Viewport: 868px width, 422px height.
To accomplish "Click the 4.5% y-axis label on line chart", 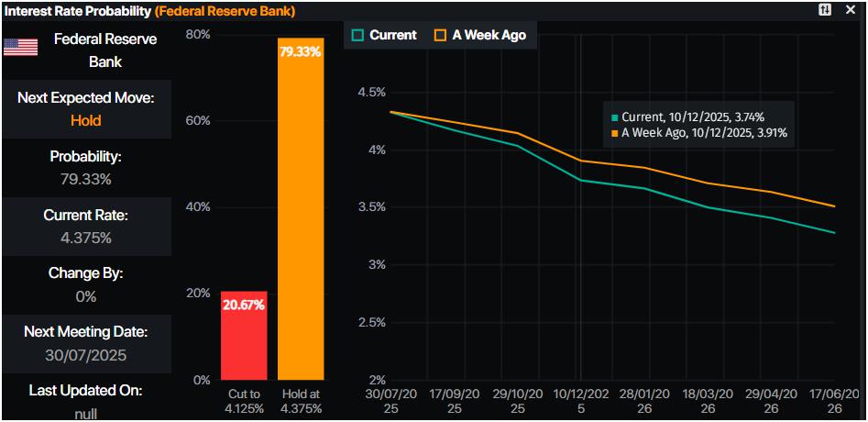I will [370, 92].
